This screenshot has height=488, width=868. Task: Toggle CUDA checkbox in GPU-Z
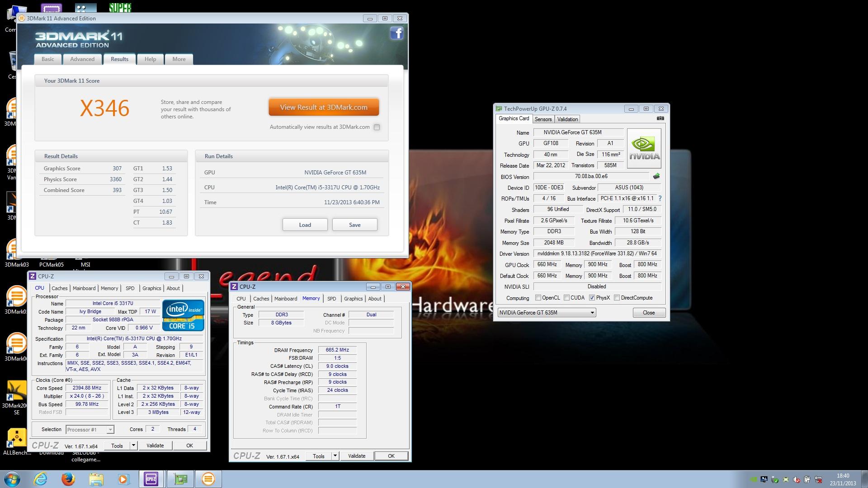[566, 298]
